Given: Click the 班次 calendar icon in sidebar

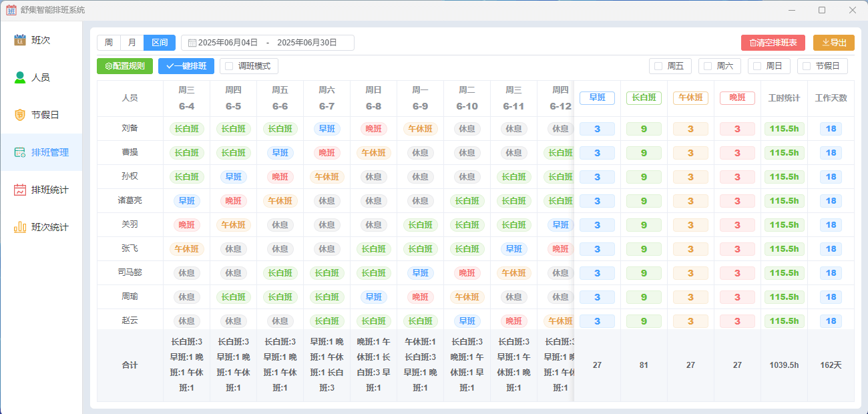Looking at the screenshot, I should 20,40.
